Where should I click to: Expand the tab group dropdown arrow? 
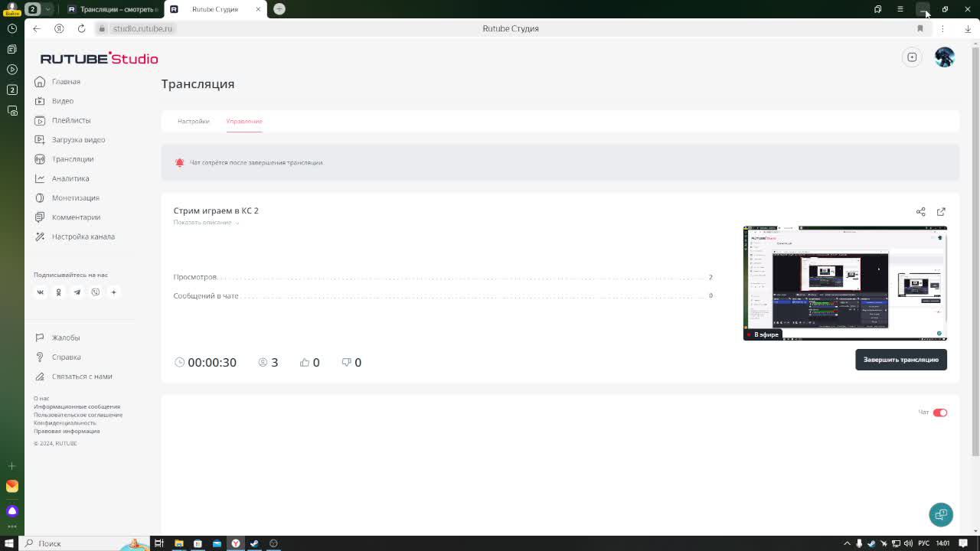[x=47, y=9]
